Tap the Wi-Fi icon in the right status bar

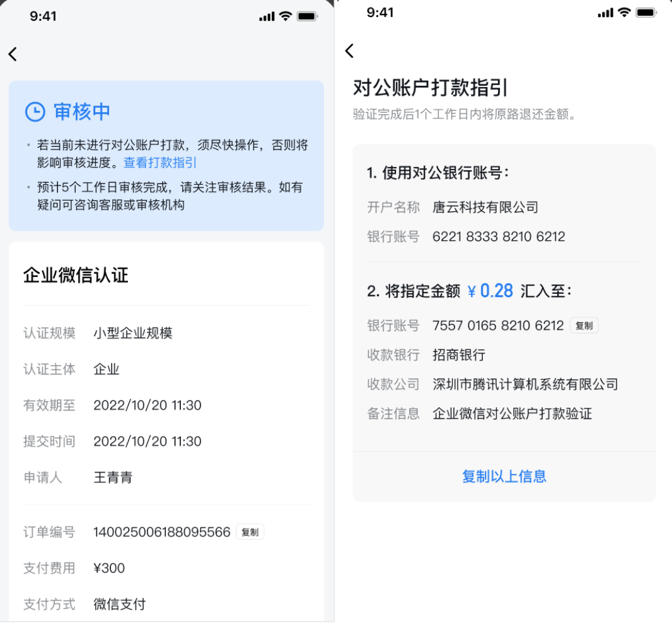click(x=625, y=13)
